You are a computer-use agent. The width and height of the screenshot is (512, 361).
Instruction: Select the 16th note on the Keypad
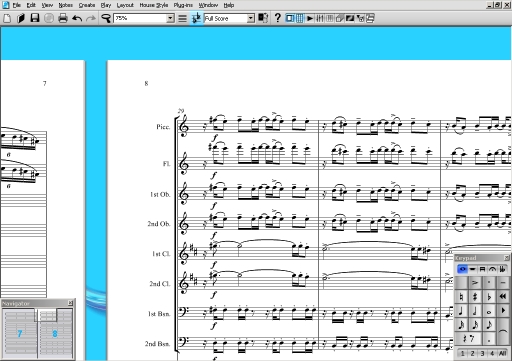point(475,325)
